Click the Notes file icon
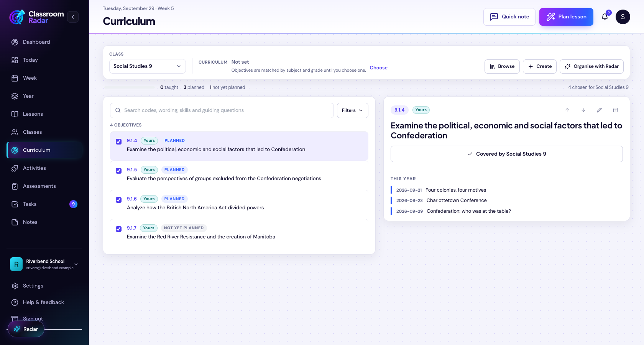 point(15,222)
